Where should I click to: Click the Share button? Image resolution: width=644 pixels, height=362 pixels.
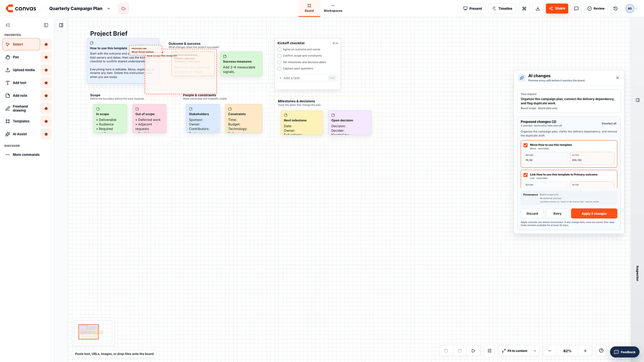tap(557, 8)
